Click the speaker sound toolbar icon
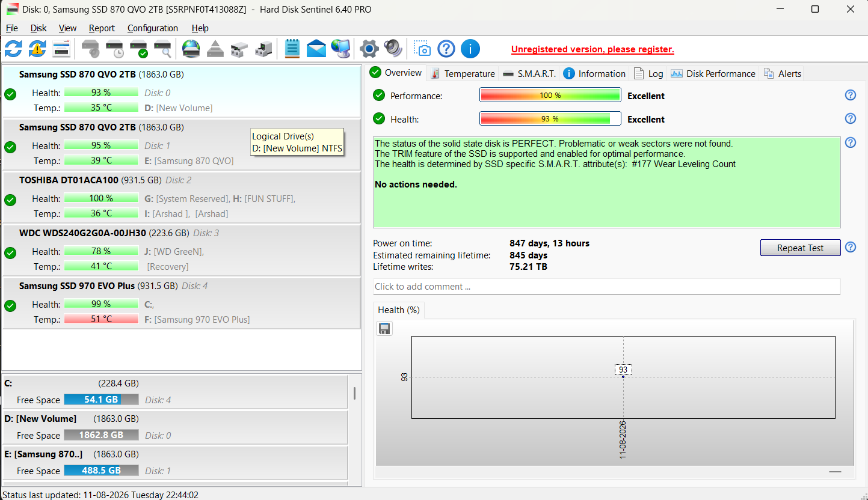The image size is (868, 500). click(393, 49)
